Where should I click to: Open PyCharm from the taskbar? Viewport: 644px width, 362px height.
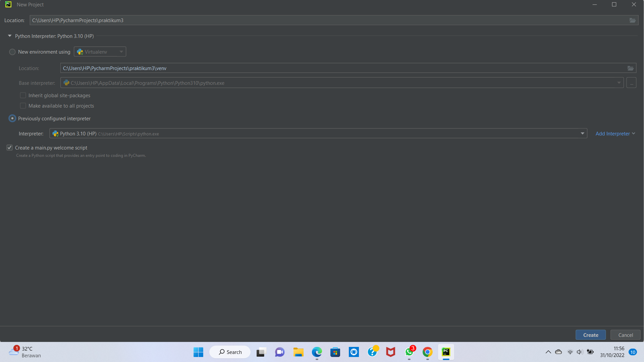pyautogui.click(x=446, y=352)
